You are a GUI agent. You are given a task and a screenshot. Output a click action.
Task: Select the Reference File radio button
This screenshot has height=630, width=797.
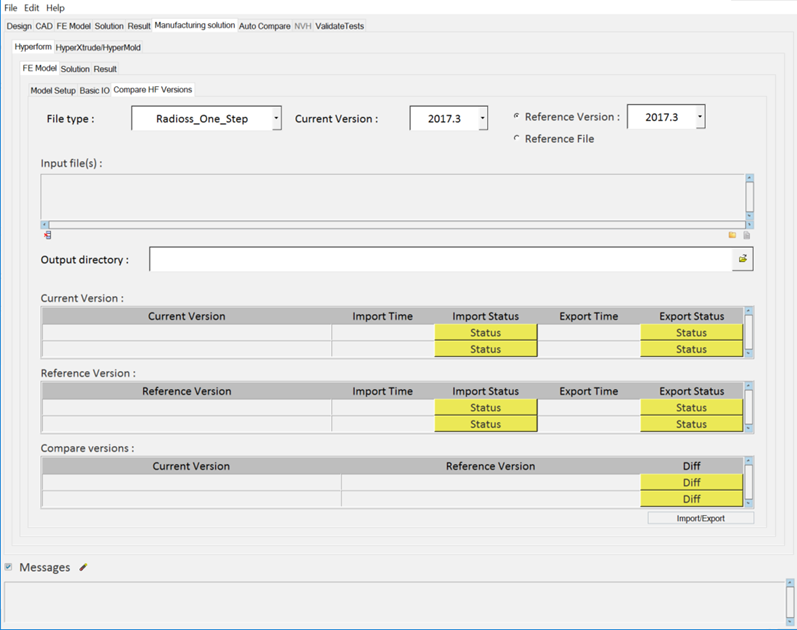tap(516, 139)
